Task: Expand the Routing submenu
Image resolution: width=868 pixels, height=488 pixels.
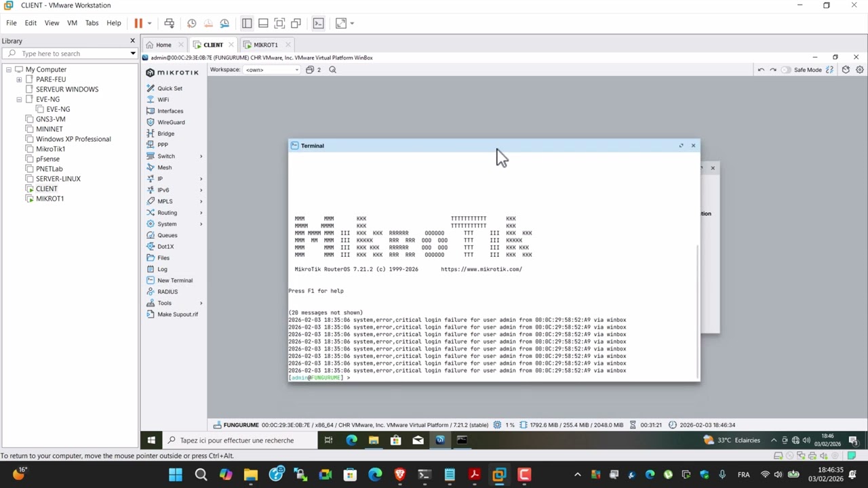Action: [x=201, y=213]
